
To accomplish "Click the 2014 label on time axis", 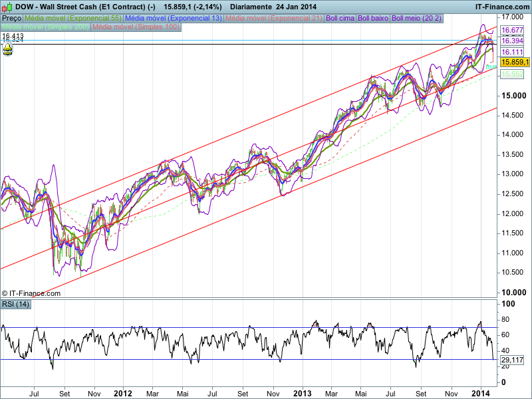I will coord(481,394).
